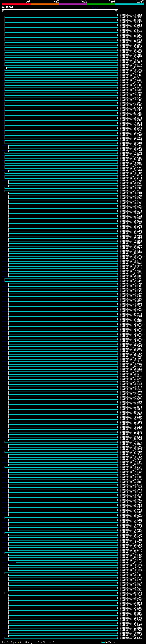Open hit UniRef100_Q5G584
This screenshot has width=146, height=644.
(131, 316)
